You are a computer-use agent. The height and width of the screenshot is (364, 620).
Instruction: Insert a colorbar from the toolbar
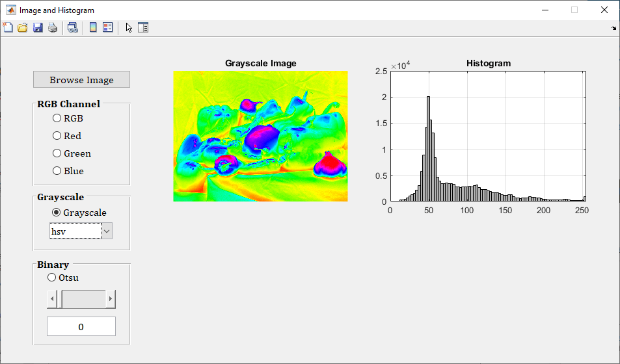pos(93,27)
